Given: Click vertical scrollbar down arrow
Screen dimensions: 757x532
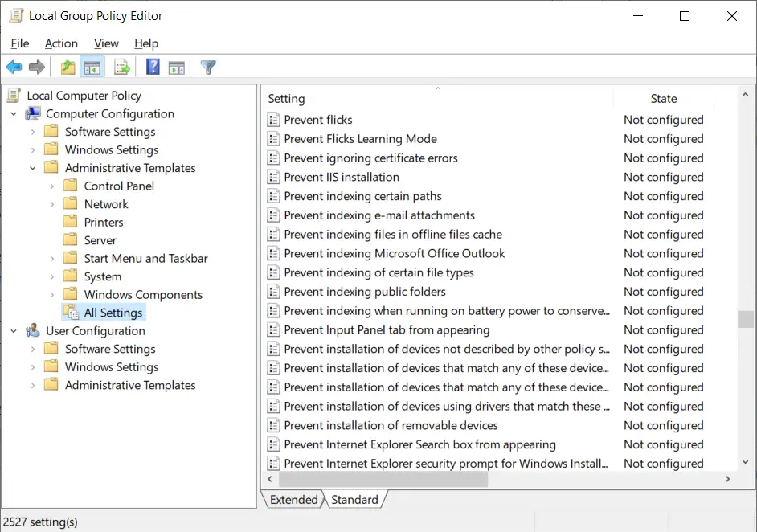Looking at the screenshot, I should pyautogui.click(x=746, y=462).
